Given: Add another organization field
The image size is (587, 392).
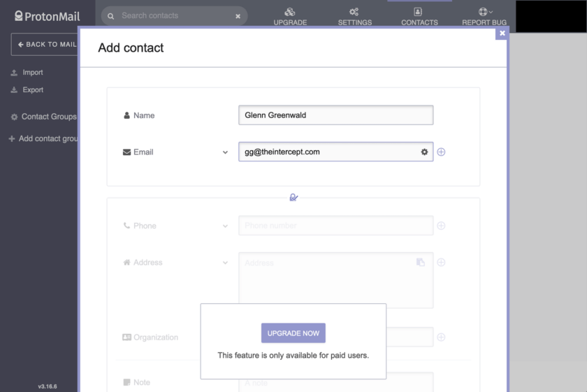Looking at the screenshot, I should pyautogui.click(x=441, y=337).
